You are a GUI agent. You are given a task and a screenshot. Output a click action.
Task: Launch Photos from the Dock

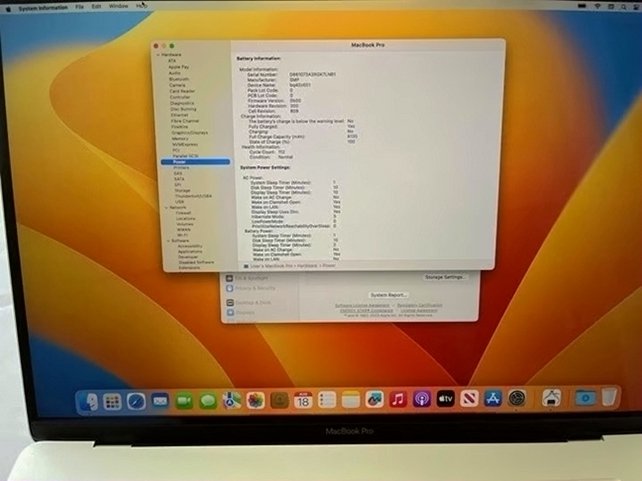click(255, 400)
